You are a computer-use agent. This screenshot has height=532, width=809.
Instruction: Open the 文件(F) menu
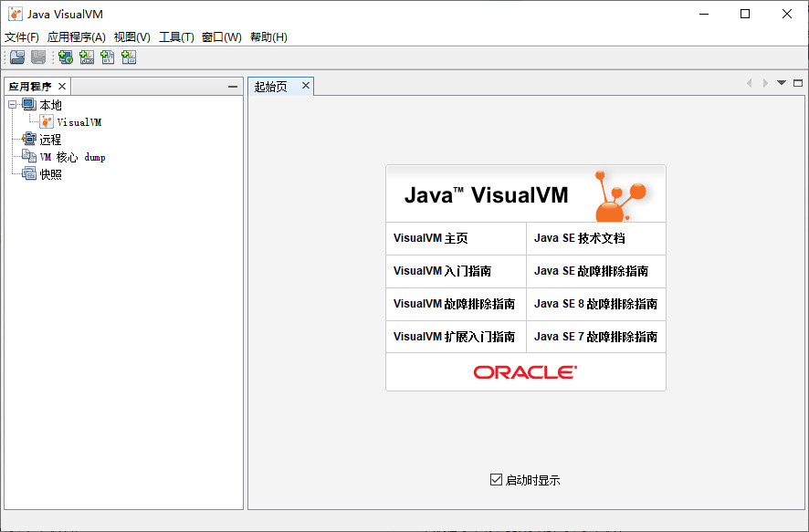point(22,37)
